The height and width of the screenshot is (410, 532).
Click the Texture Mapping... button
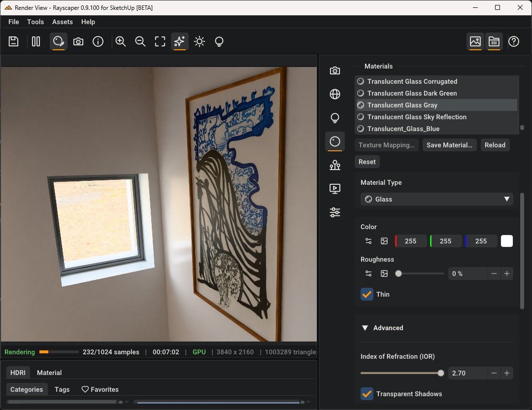[387, 145]
